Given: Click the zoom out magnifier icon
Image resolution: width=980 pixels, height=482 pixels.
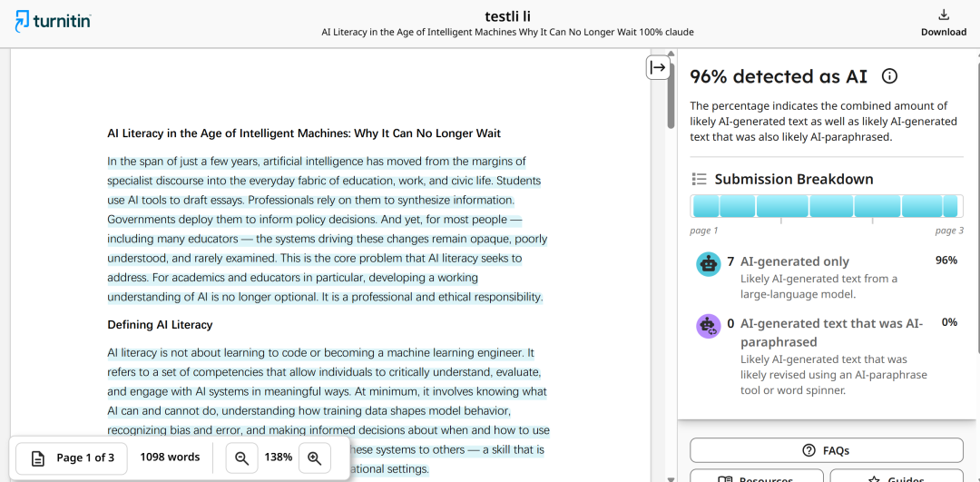Looking at the screenshot, I should (x=241, y=457).
